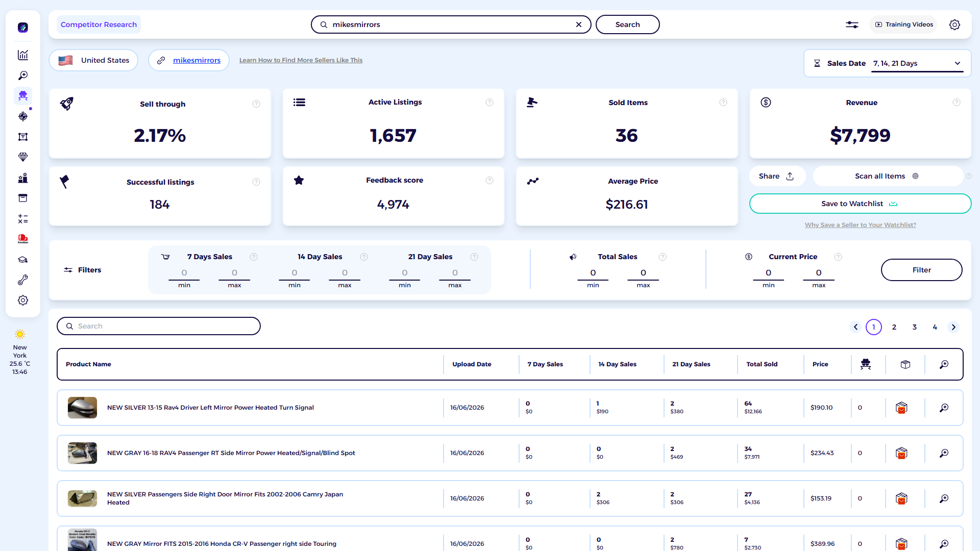Screen dimensions: 980x551
Task: Open the analytics chart sidebar icon
Action: [x=23, y=55]
